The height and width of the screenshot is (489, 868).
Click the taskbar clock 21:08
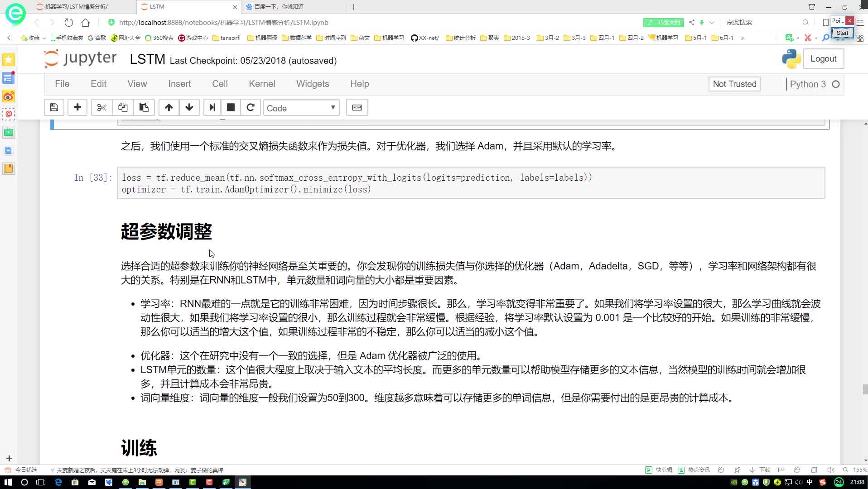[857, 482]
